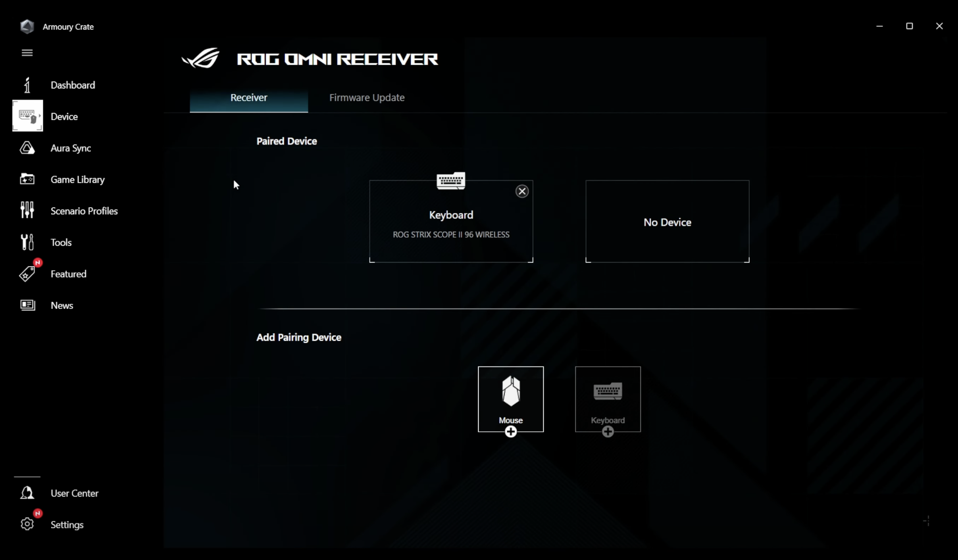Add a Mouse pairing device
This screenshot has width=958, height=560.
tap(511, 399)
